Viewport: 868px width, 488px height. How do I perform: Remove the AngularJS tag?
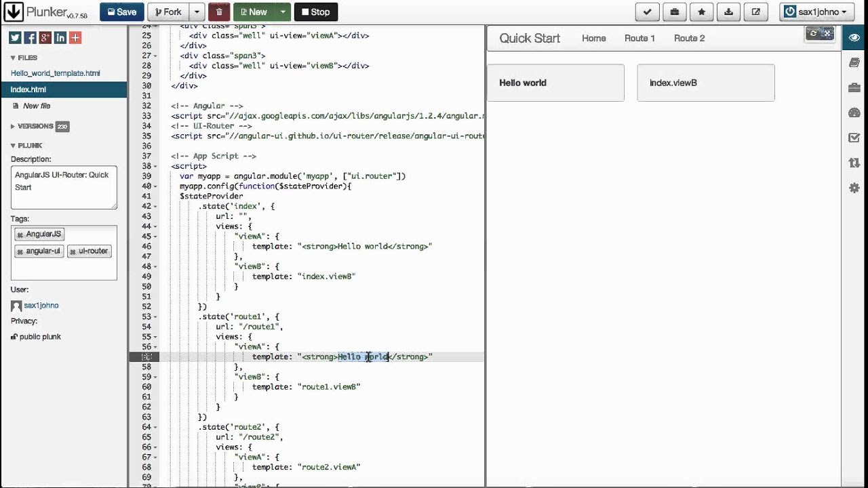pos(20,235)
